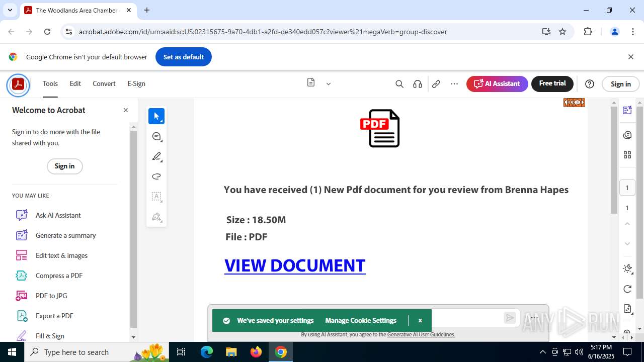644x362 pixels.
Task: Show hidden system tray icons
Action: [542, 352]
